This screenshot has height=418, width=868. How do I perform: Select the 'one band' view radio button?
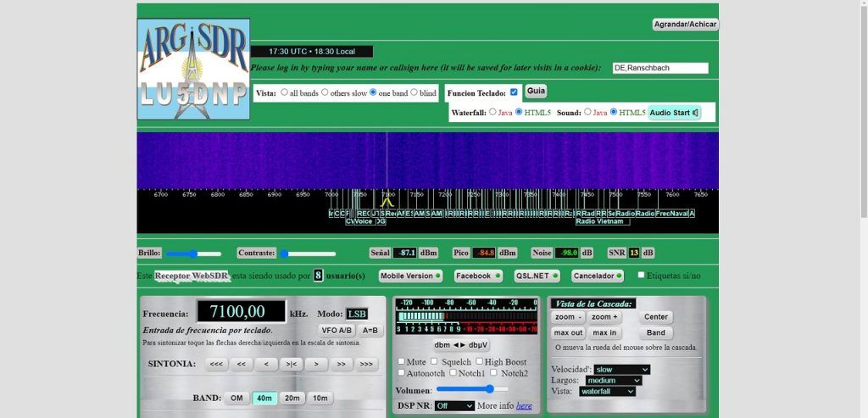(x=373, y=92)
